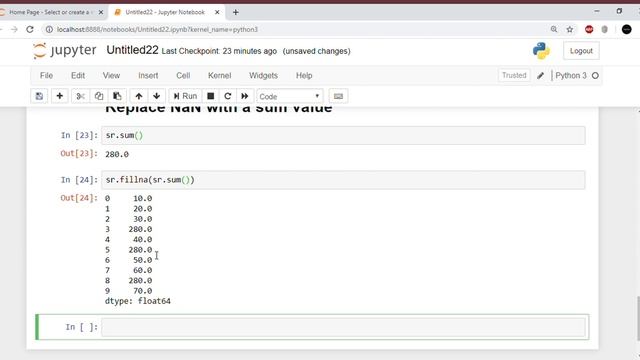The height and width of the screenshot is (360, 640).
Task: Open the View menu
Action: (x=111, y=76)
